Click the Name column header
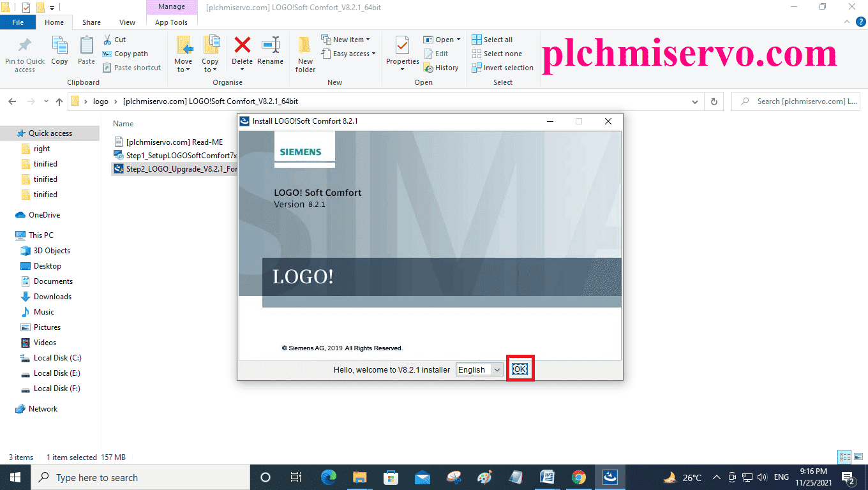The width and height of the screenshot is (868, 490). coord(123,124)
